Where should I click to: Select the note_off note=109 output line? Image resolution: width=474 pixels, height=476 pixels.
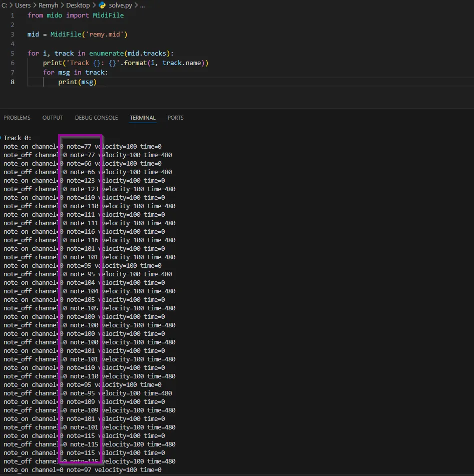point(90,410)
